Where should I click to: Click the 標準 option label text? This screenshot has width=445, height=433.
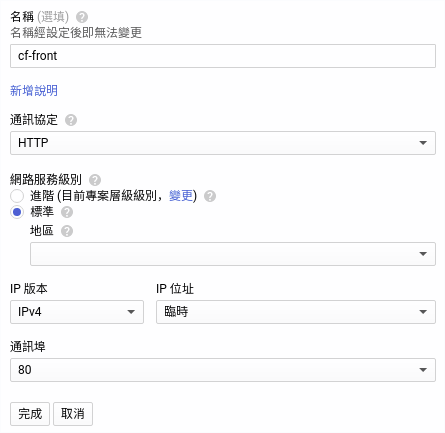tap(42, 212)
